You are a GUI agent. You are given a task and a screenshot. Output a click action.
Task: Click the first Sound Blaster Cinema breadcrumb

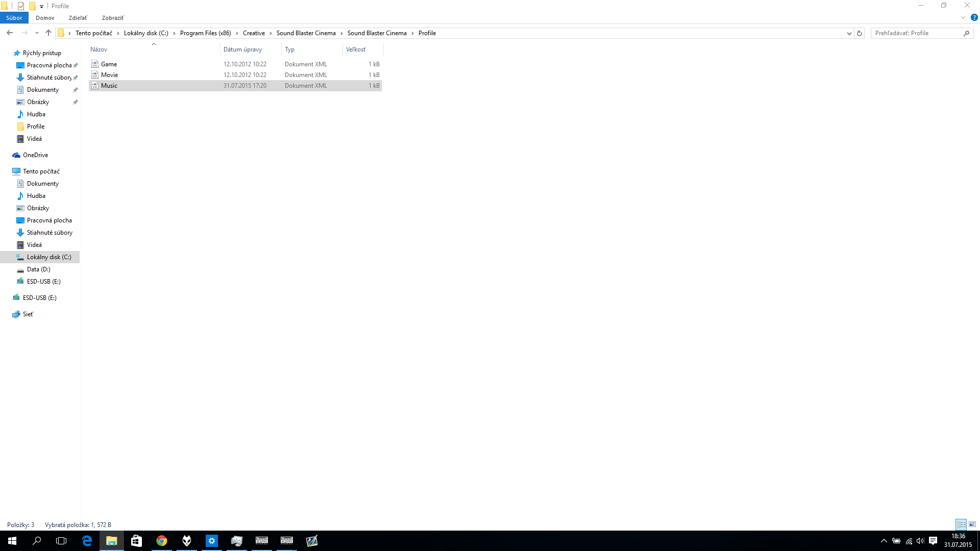306,33
